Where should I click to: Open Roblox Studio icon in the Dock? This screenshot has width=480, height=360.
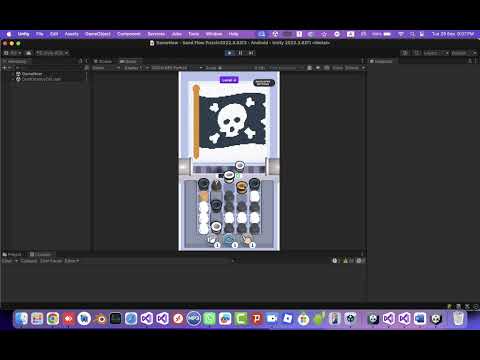[x=288, y=319]
